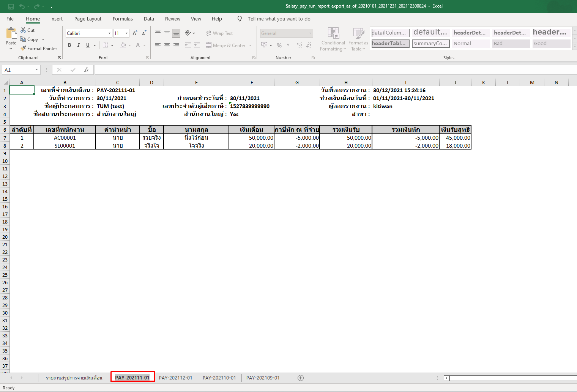This screenshot has width=577, height=392.
Task: Click the Save icon on Quick Access Toolbar
Action: click(10, 6)
